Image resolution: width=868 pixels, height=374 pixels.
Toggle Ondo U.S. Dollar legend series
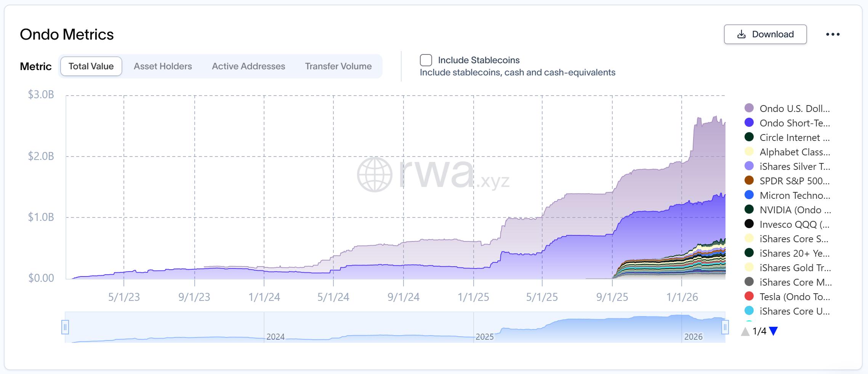(x=788, y=109)
